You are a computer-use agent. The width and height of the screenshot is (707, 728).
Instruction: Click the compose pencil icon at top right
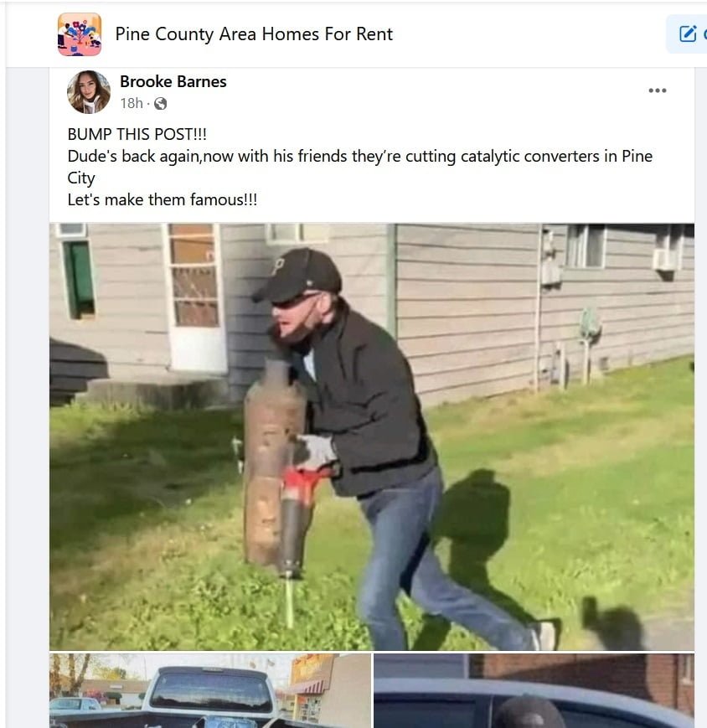tap(688, 34)
